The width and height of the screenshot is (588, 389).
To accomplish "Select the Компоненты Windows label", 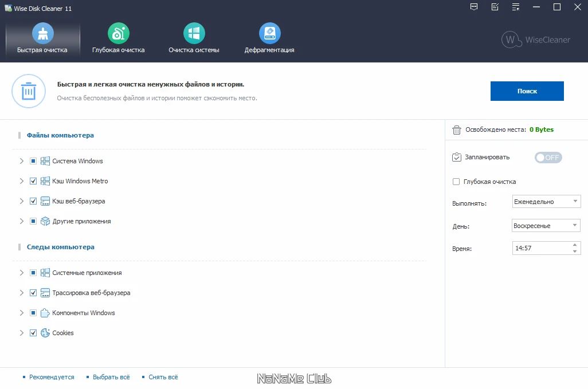I will coord(84,313).
